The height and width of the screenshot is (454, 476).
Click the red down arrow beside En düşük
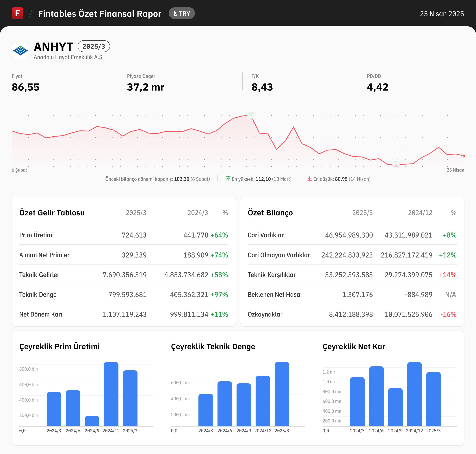pyautogui.click(x=310, y=179)
